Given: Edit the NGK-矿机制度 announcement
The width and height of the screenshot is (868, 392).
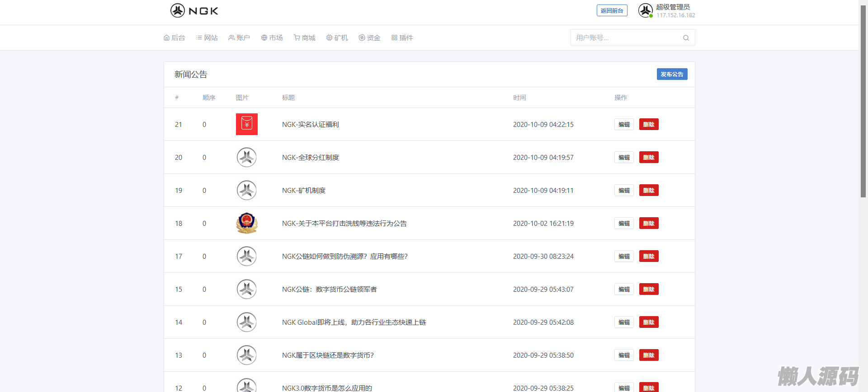Looking at the screenshot, I should 624,190.
